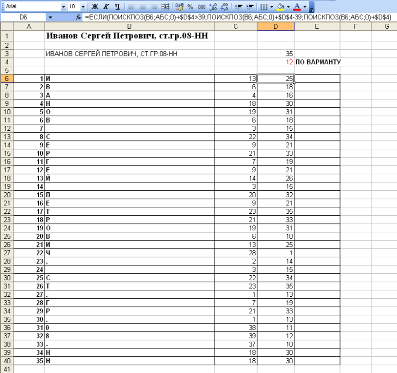397x373 pixels.
Task: Open the font color dropdown arrow
Action: 305,7
